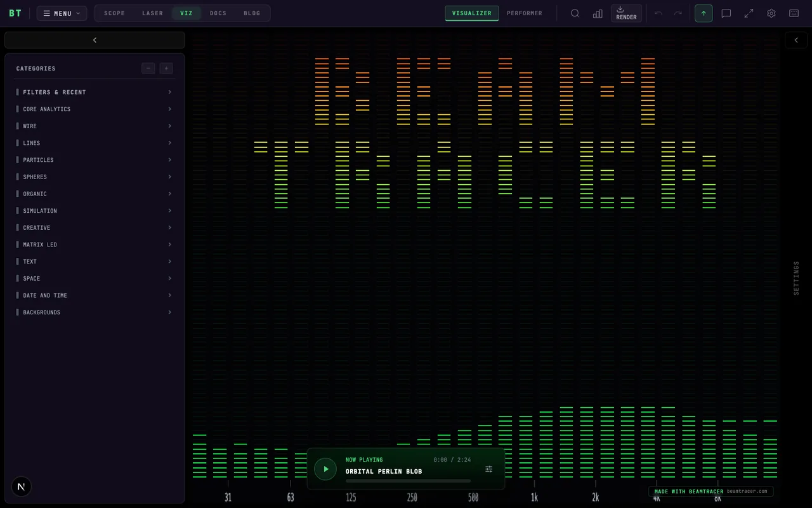Image resolution: width=812 pixels, height=508 pixels.
Task: Expand the Wire category
Action: [x=95, y=126]
